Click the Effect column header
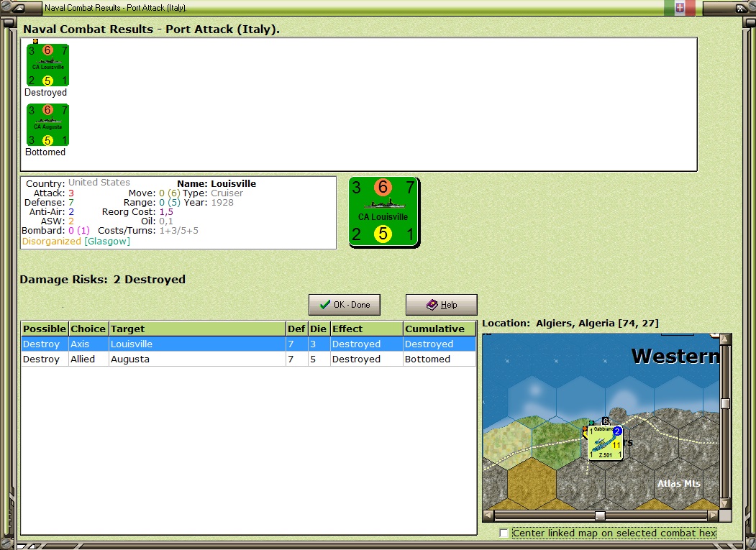The height and width of the screenshot is (550, 756). pos(366,329)
